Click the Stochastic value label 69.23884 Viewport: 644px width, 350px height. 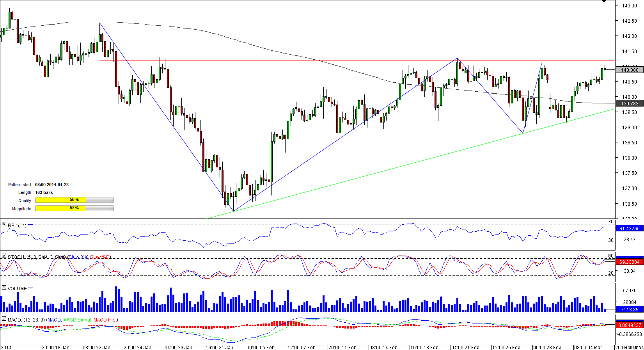pos(630,262)
